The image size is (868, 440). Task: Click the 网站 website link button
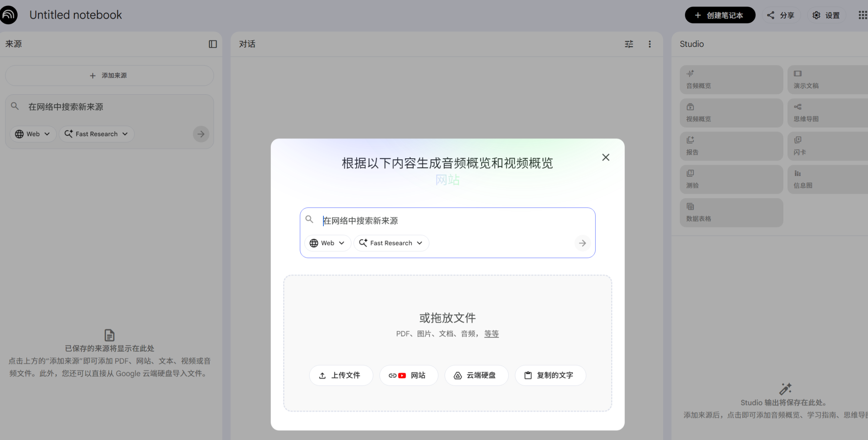point(409,375)
